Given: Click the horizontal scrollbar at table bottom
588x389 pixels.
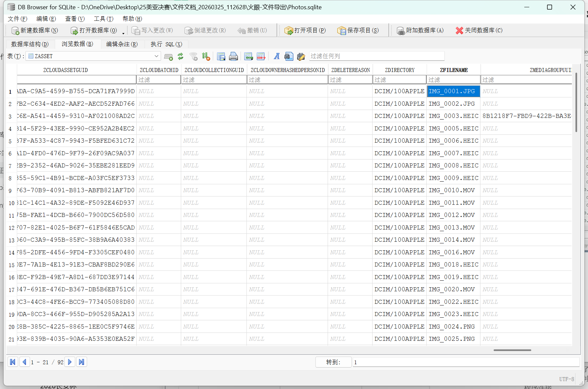Looking at the screenshot, I should click(512, 350).
